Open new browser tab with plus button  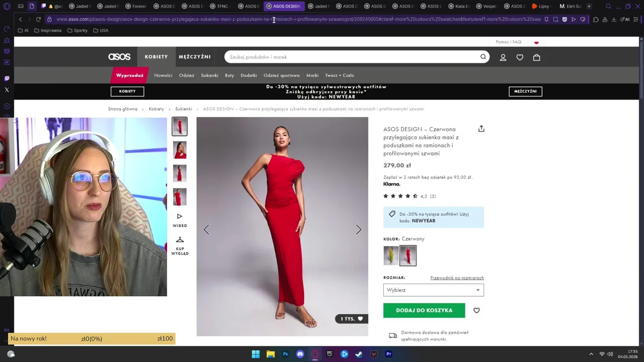tap(589, 6)
